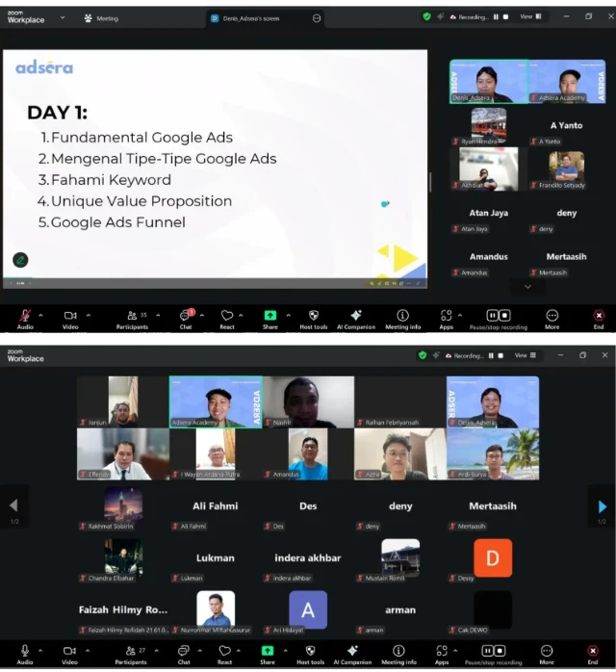
Task: Open Chat in bottom Zoom window
Action: click(184, 655)
